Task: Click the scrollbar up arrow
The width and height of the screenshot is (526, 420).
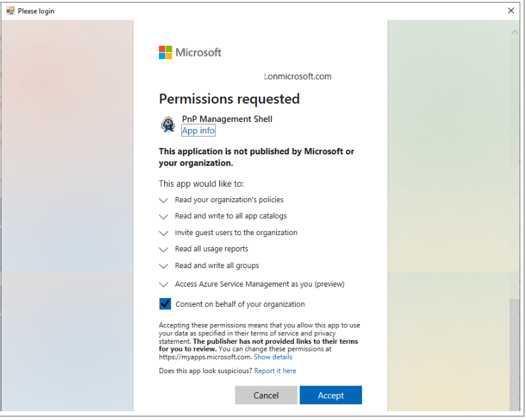Action: click(x=515, y=31)
